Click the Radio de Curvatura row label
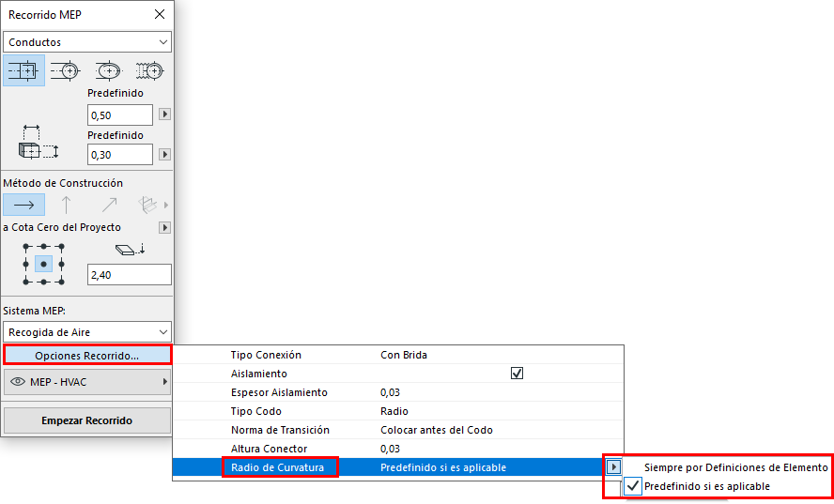Image resolution: width=834 pixels, height=504 pixels. (278, 467)
